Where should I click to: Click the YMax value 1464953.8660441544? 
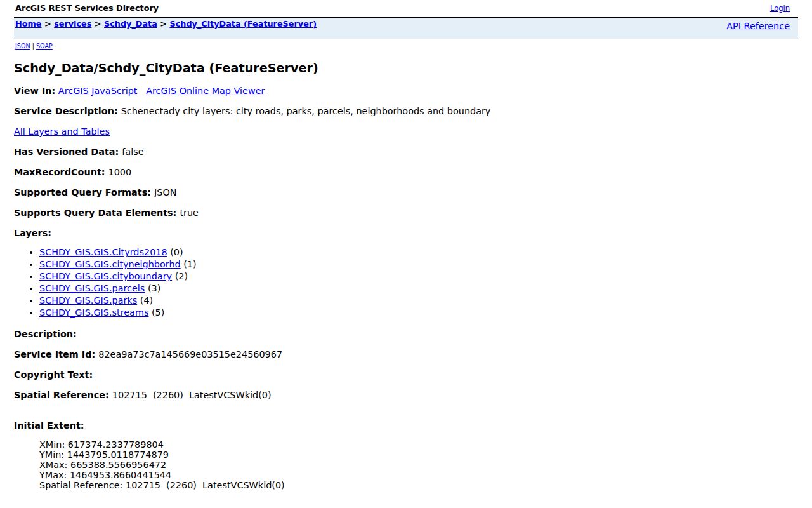pyautogui.click(x=121, y=475)
